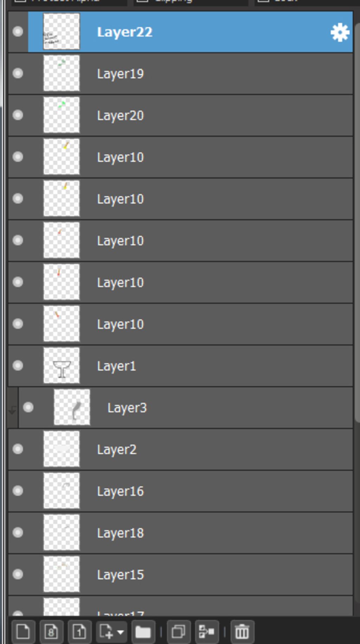Toggle visibility of Layer19
The width and height of the screenshot is (360, 644).
pyautogui.click(x=18, y=74)
